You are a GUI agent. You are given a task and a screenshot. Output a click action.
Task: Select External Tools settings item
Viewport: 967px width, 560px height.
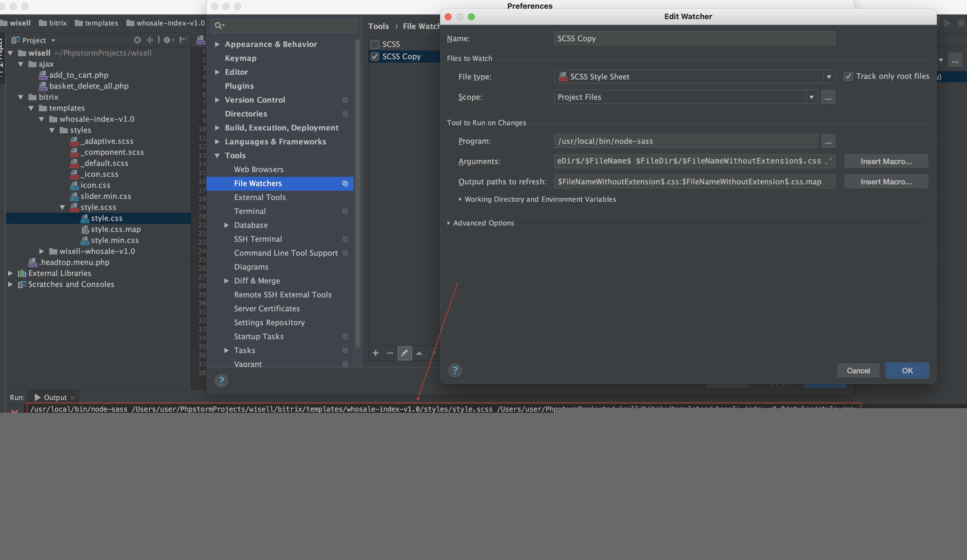(x=260, y=197)
